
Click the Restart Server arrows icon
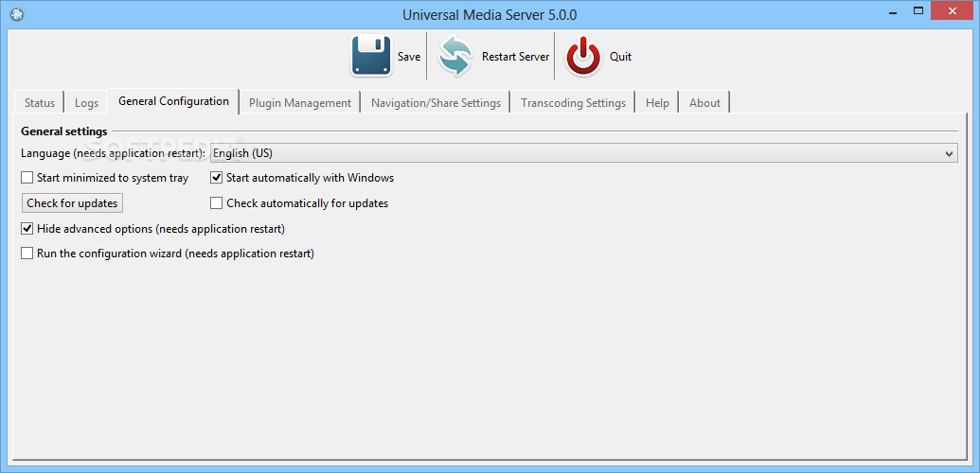click(455, 56)
